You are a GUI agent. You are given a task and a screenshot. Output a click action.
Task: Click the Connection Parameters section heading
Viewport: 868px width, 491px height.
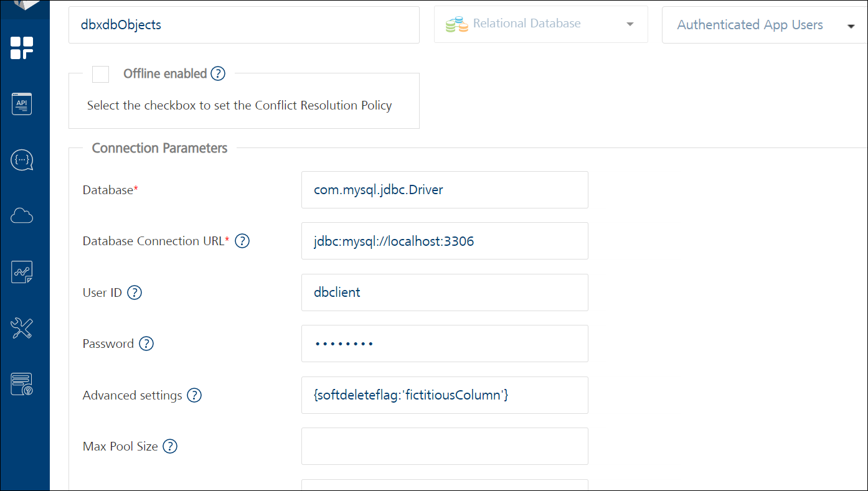click(x=159, y=148)
